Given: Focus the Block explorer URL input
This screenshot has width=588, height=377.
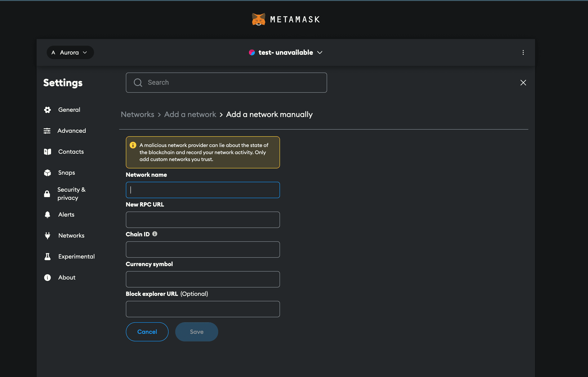Looking at the screenshot, I should point(203,309).
